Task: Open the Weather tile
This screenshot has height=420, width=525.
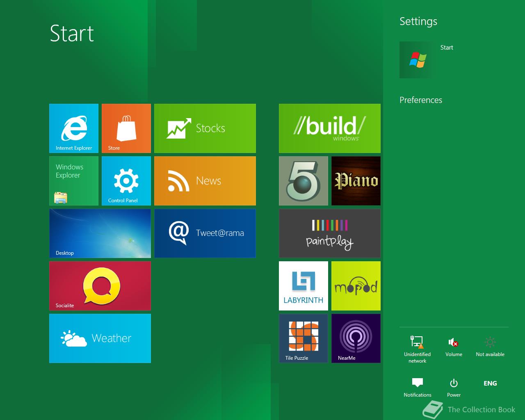Action: [x=100, y=338]
